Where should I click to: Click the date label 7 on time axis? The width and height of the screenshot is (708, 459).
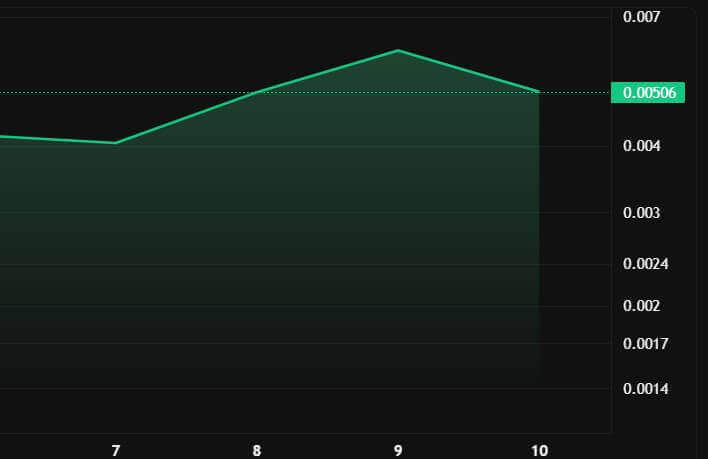[116, 450]
